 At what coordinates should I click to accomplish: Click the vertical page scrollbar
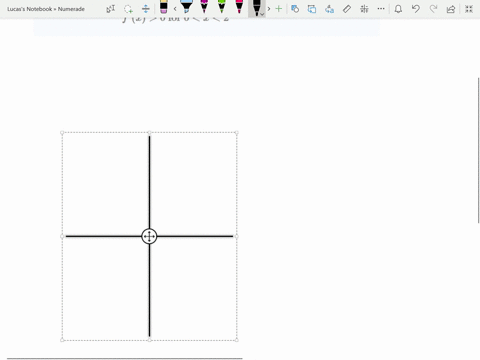(479, 150)
